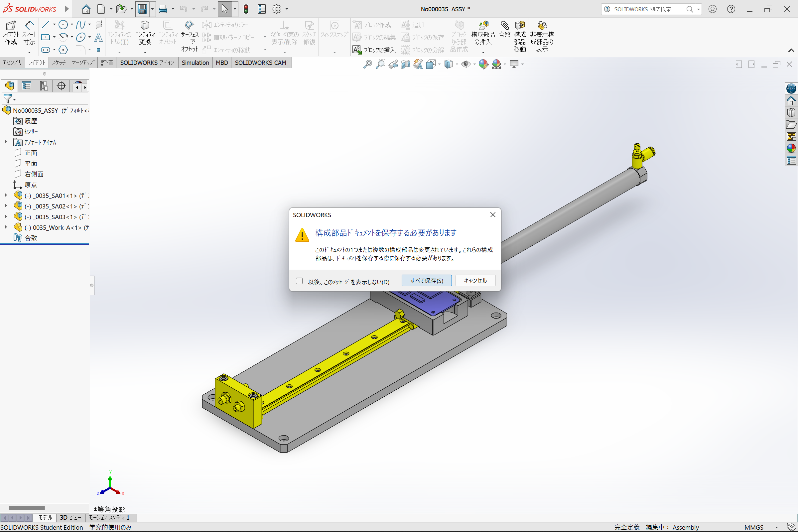Click エンティティ変換 convert entities tool
Screen dimensions: 798x532
point(145,33)
